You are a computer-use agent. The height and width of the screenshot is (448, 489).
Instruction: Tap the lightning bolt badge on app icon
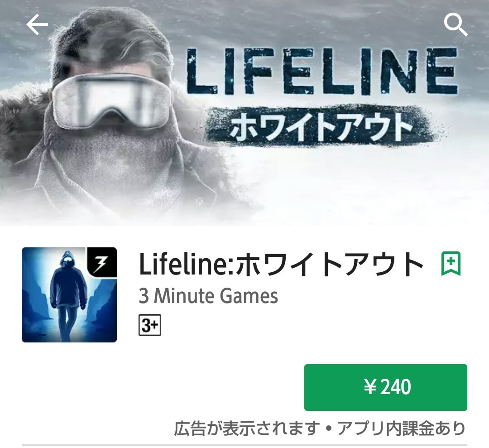tap(102, 262)
